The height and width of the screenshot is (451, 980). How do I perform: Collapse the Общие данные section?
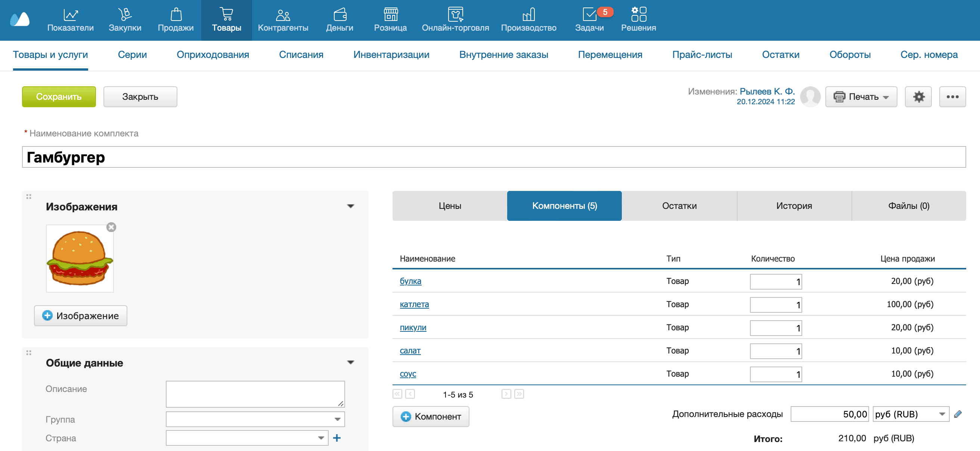click(350, 362)
